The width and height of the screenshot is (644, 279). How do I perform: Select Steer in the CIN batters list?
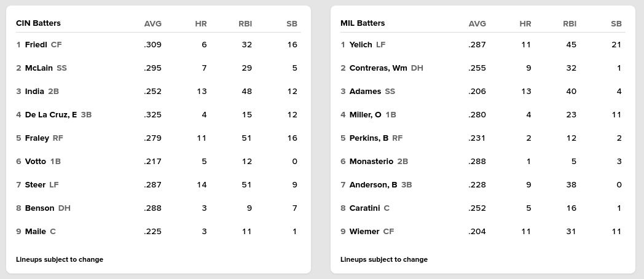[x=35, y=185]
